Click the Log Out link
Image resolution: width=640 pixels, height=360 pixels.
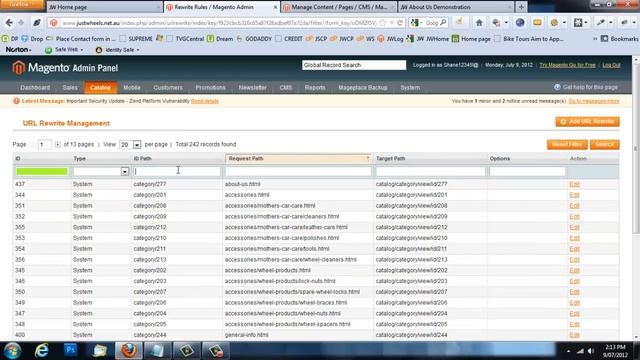tap(611, 65)
